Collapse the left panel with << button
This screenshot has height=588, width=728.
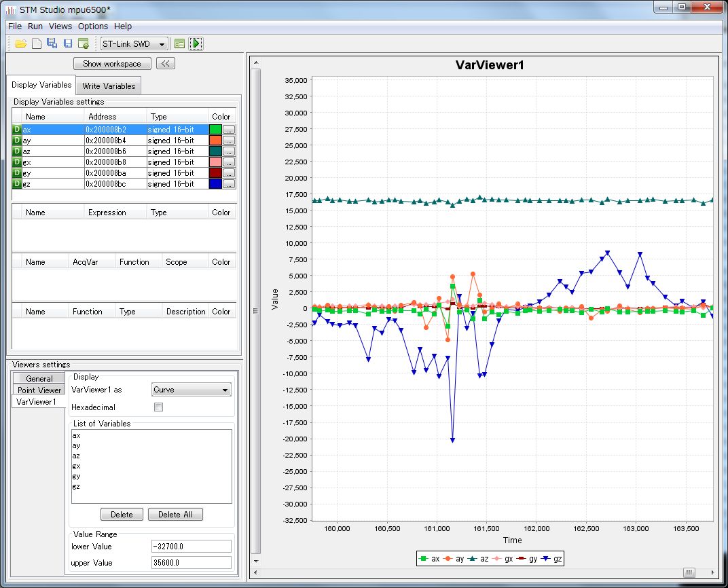(x=166, y=63)
